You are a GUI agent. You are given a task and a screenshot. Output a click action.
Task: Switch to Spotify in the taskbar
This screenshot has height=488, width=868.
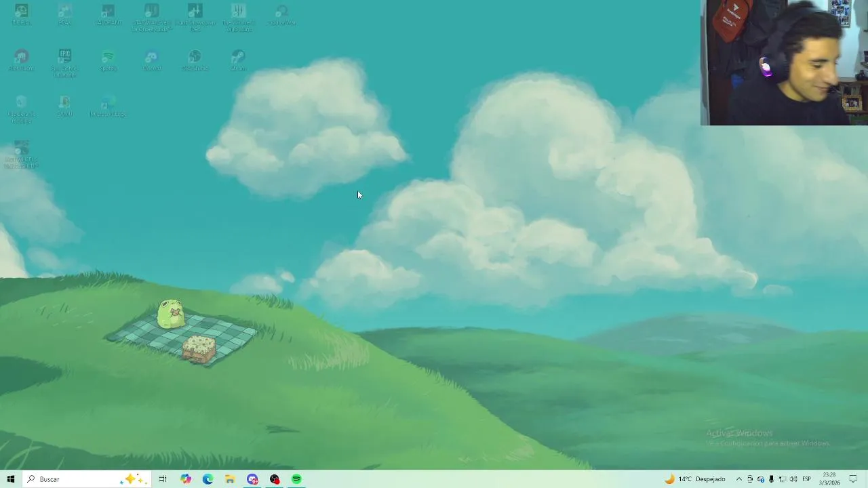[x=296, y=479]
